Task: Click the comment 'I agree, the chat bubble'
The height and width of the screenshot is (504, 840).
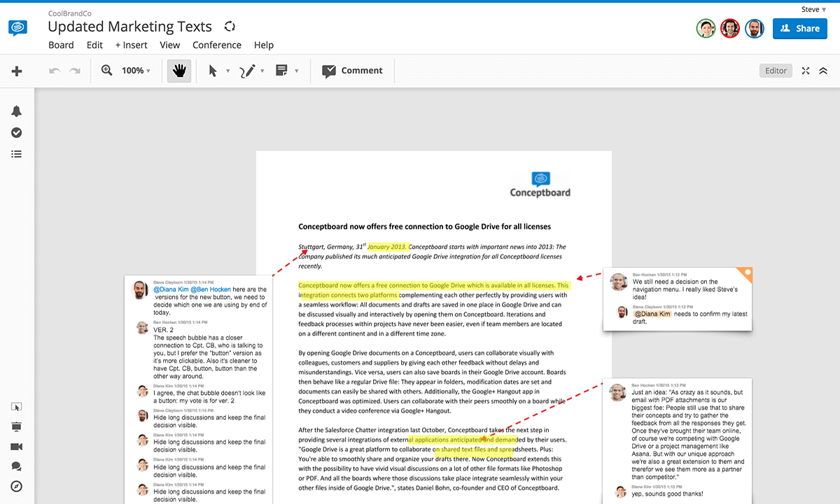Action: tap(209, 397)
